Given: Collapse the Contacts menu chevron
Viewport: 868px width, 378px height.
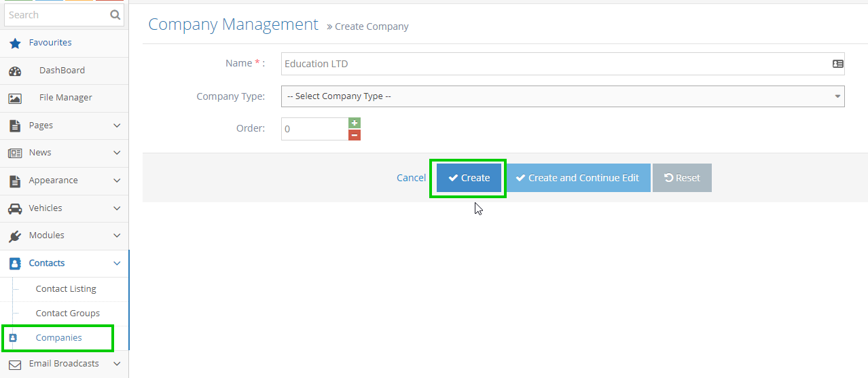Looking at the screenshot, I should point(117,263).
